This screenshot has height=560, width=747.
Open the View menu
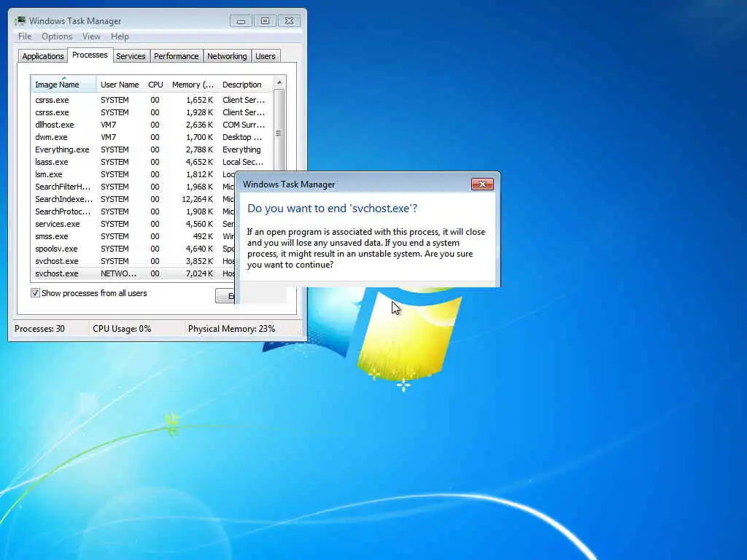[91, 36]
